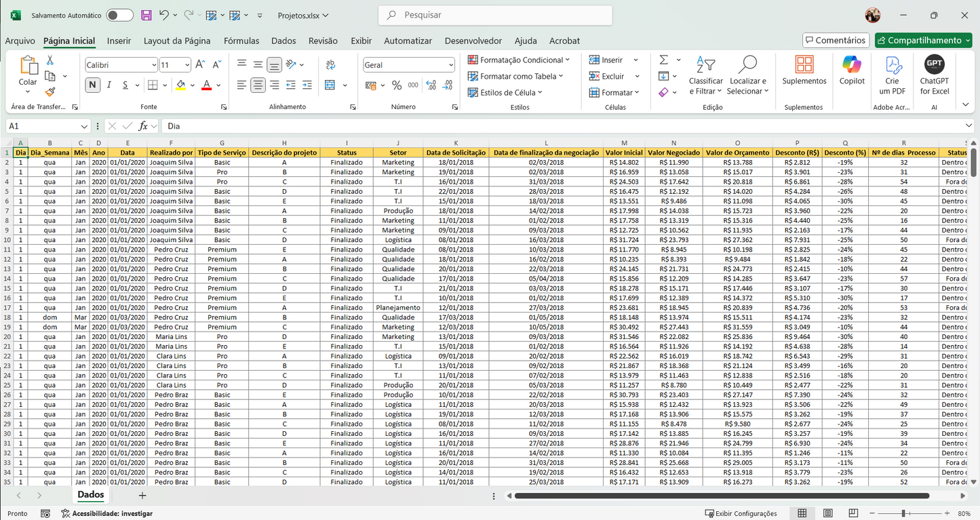Screen dimensions: 980x520
Task: Open Formatação Condicional menu
Action: pyautogui.click(x=518, y=60)
